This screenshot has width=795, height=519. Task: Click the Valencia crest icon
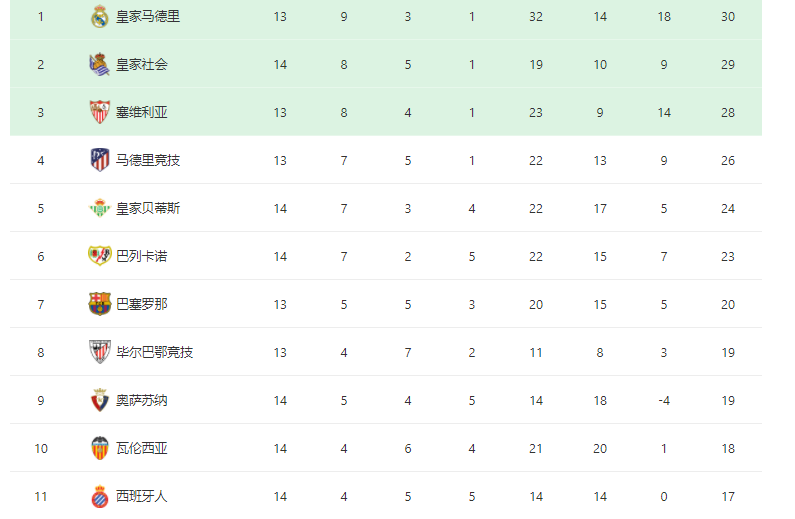point(100,448)
